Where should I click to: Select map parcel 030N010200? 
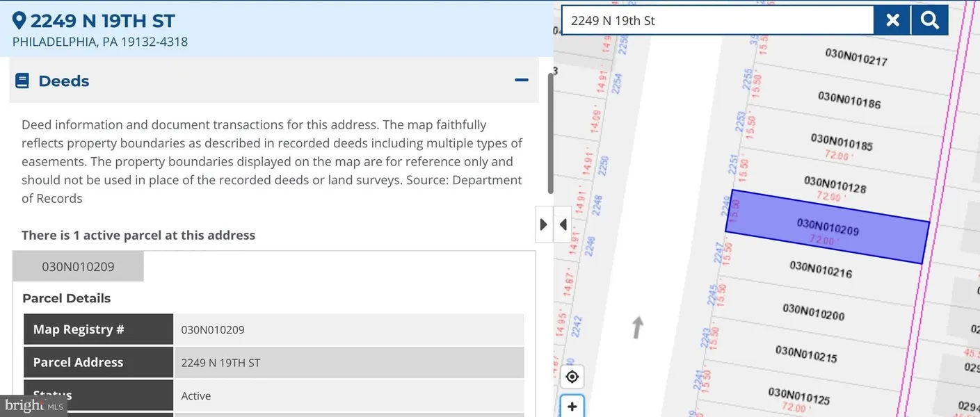(x=813, y=312)
